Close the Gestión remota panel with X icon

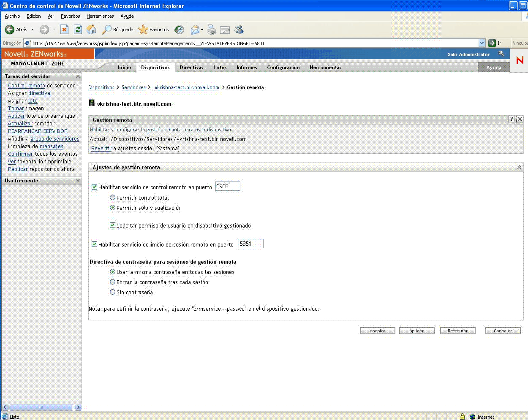(520, 119)
